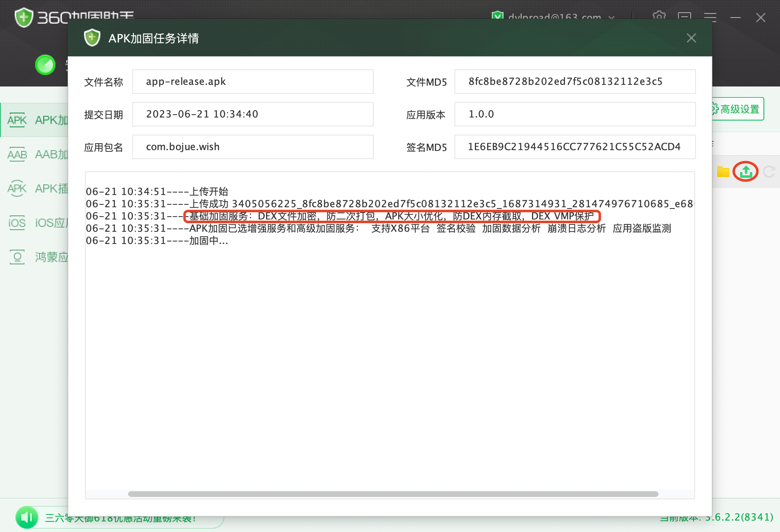Click the 鸿蒙 sidebar icon
This screenshot has height=532, width=780.
pyautogui.click(x=17, y=257)
